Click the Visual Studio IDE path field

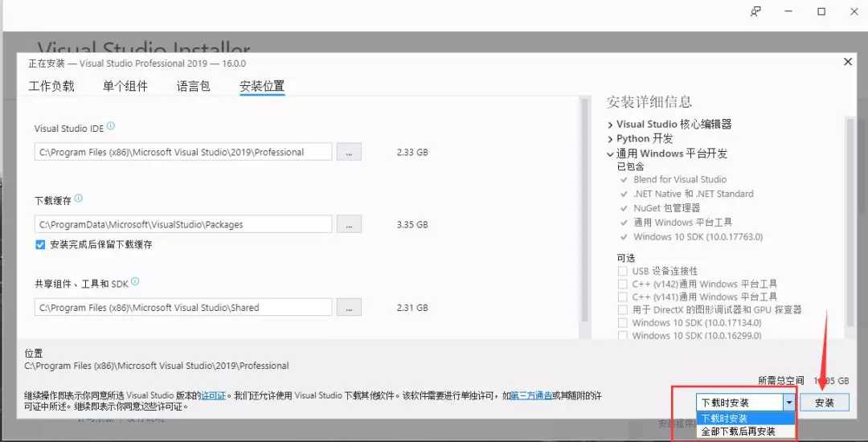(x=183, y=152)
